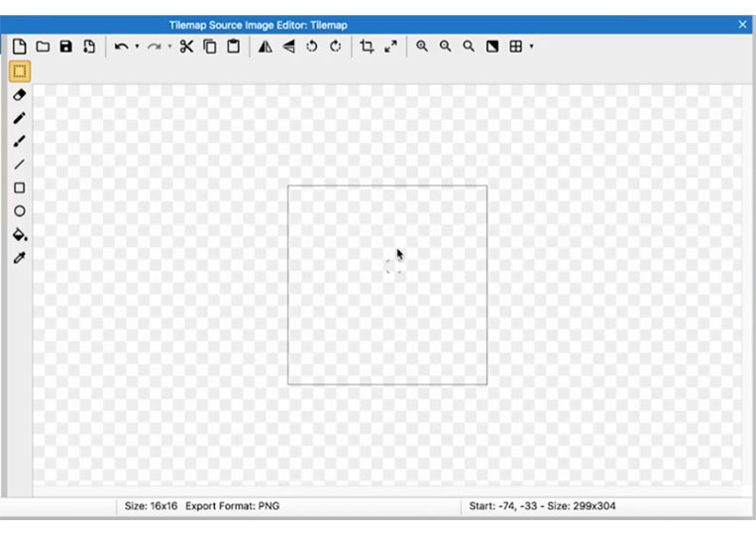Select the Eraser tool

[x=19, y=94]
